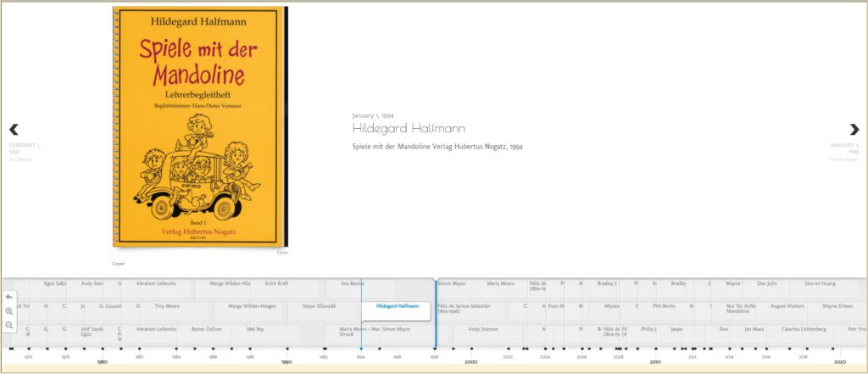Click the Cover caption under the image
The image size is (868, 374).
pyautogui.click(x=118, y=264)
